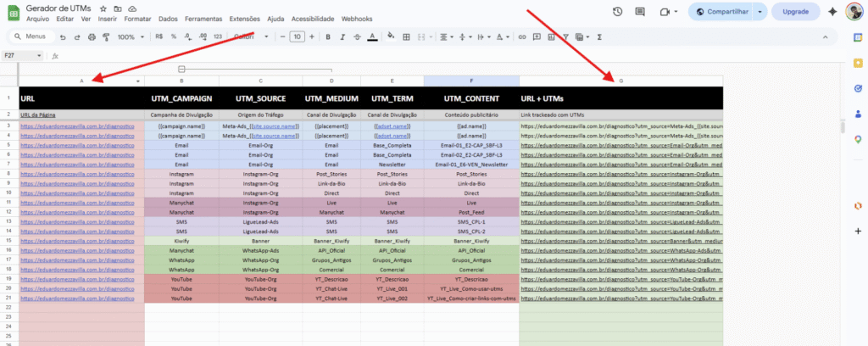Open version history clock icon
The image size is (868, 346).
pos(617,11)
